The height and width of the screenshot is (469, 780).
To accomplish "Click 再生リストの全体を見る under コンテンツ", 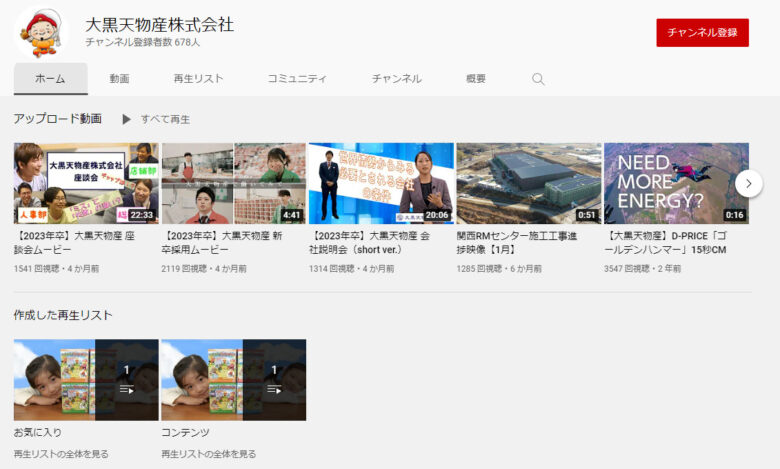I will (x=208, y=454).
